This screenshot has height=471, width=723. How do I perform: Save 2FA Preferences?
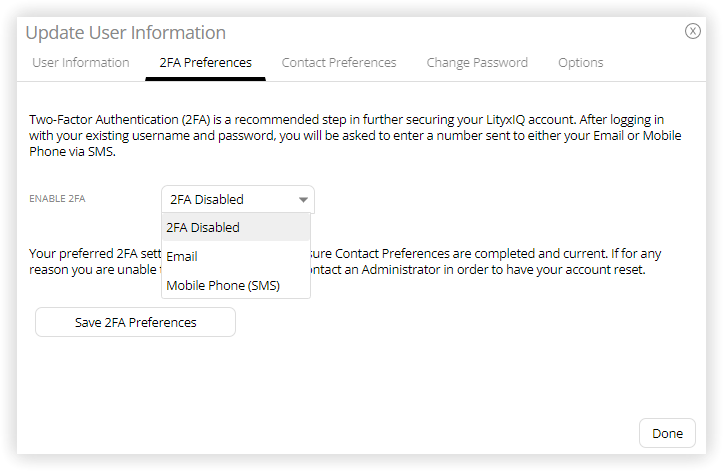[x=136, y=322]
